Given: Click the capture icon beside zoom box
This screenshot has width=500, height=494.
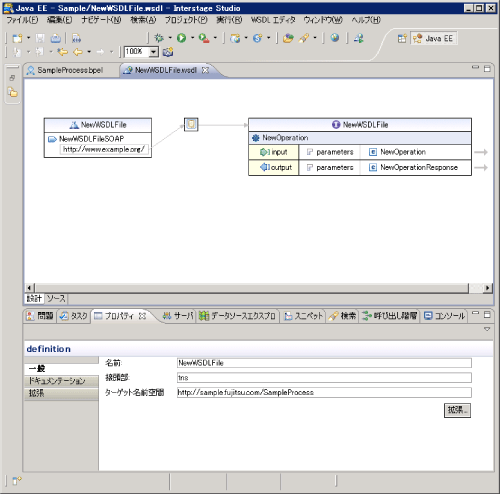Looking at the screenshot, I should coord(168,52).
